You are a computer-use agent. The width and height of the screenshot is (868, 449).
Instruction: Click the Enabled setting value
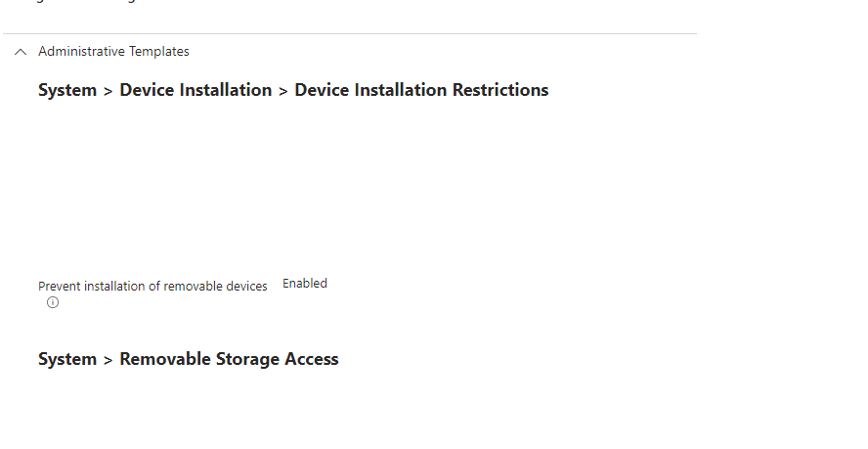click(304, 284)
